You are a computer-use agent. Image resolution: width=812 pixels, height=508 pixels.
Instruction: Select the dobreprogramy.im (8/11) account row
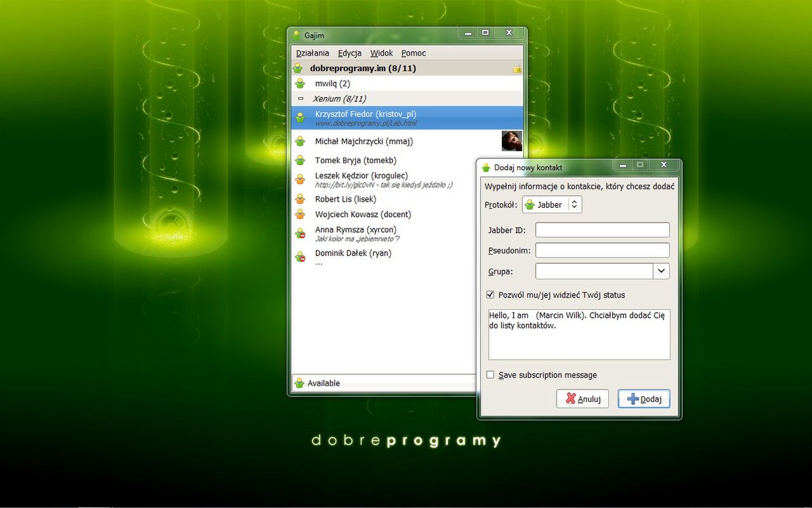(x=407, y=68)
